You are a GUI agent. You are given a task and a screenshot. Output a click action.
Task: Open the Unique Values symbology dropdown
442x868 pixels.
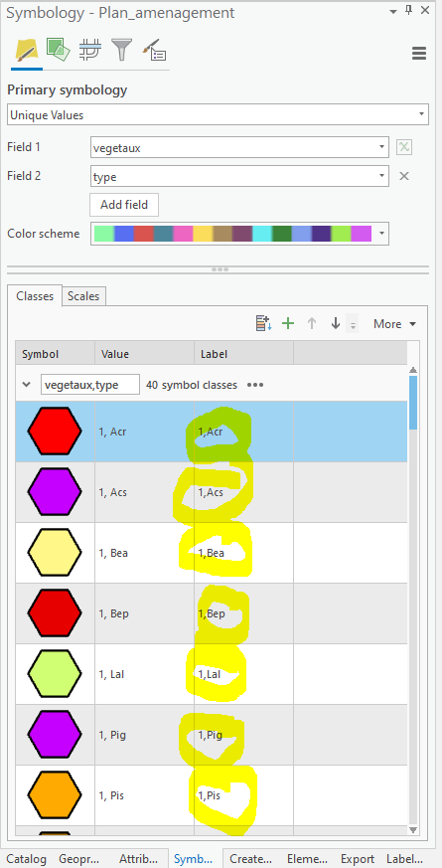point(218,114)
